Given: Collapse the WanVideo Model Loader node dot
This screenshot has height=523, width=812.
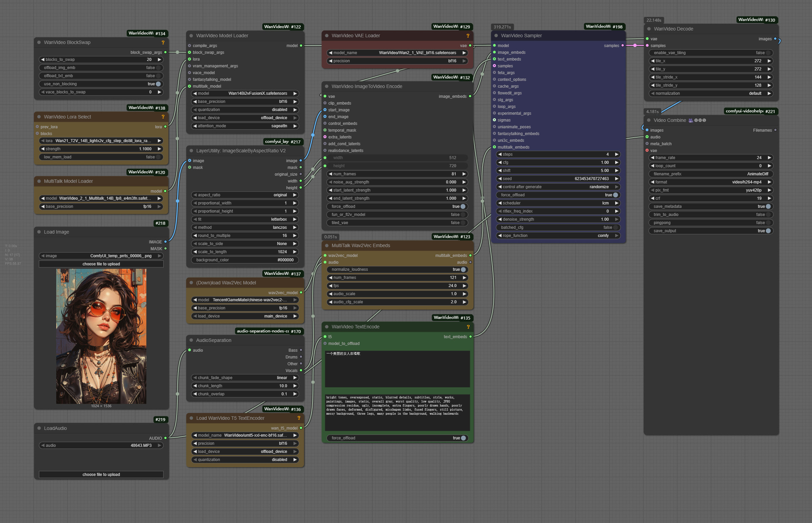Looking at the screenshot, I should point(191,36).
